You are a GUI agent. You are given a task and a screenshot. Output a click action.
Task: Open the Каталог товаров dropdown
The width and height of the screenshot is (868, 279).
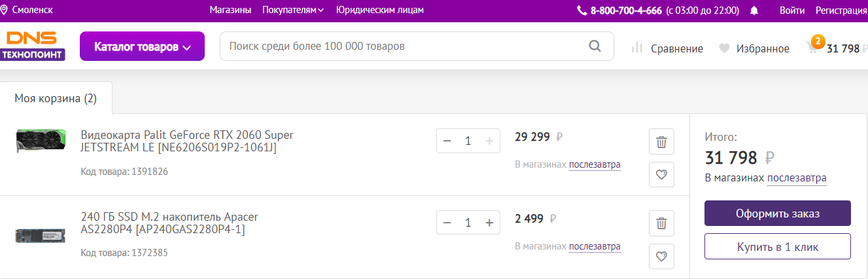[x=142, y=46]
